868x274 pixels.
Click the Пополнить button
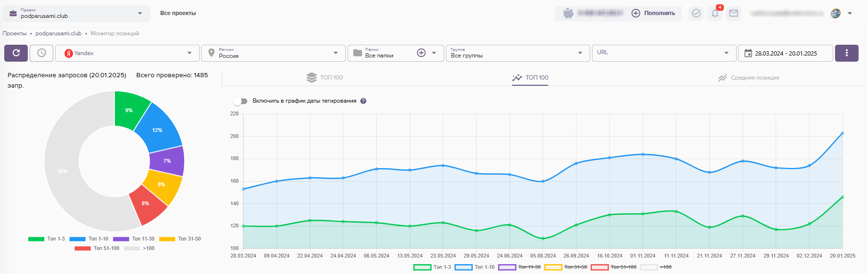point(654,14)
